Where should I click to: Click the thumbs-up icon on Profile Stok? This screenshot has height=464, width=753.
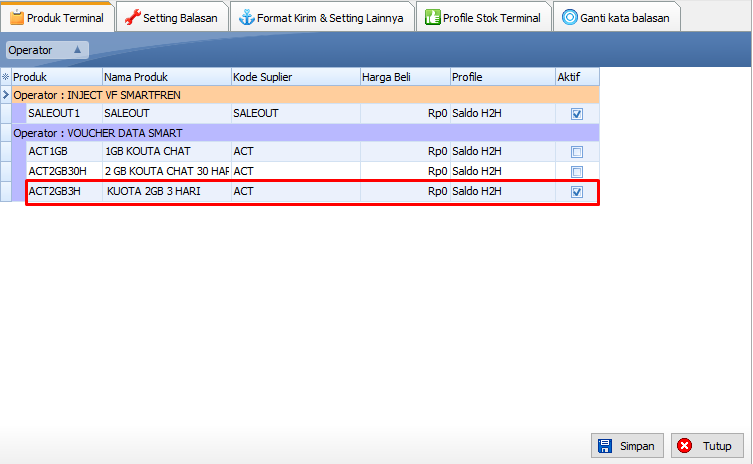coord(433,18)
